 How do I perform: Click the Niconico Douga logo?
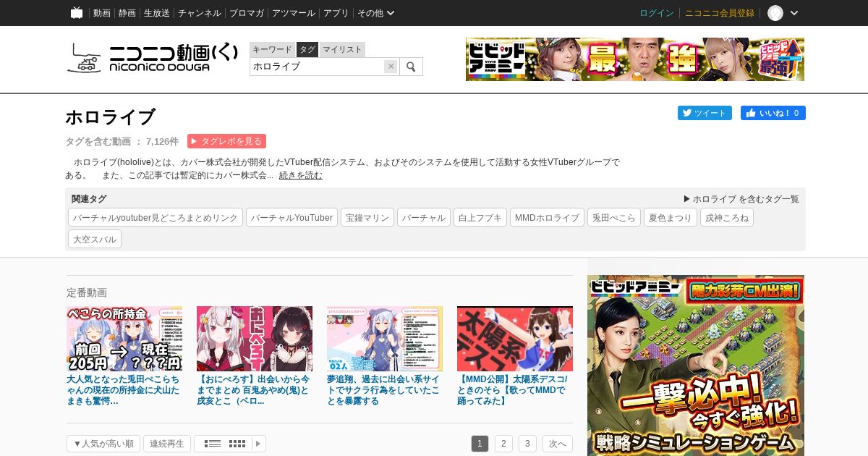[x=152, y=58]
